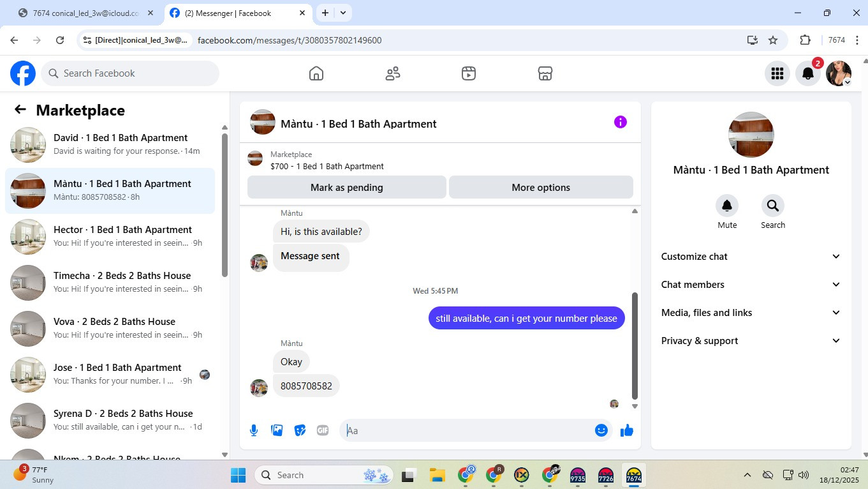Expand the Customize chat section
This screenshot has width=868, height=489.
point(751,257)
